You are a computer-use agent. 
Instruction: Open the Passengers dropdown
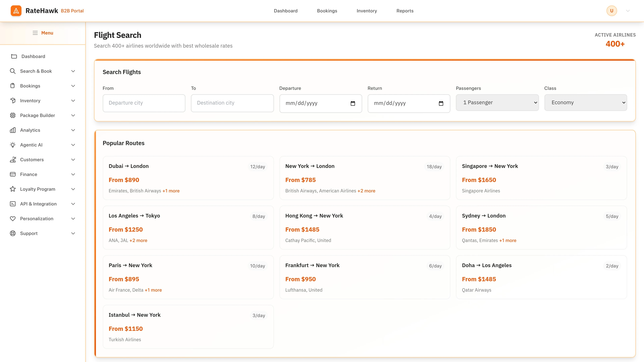click(x=497, y=102)
